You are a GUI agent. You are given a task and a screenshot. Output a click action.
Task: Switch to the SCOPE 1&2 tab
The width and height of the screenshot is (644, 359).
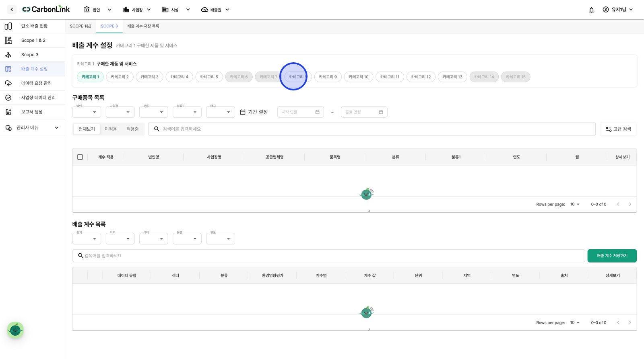pyautogui.click(x=80, y=26)
